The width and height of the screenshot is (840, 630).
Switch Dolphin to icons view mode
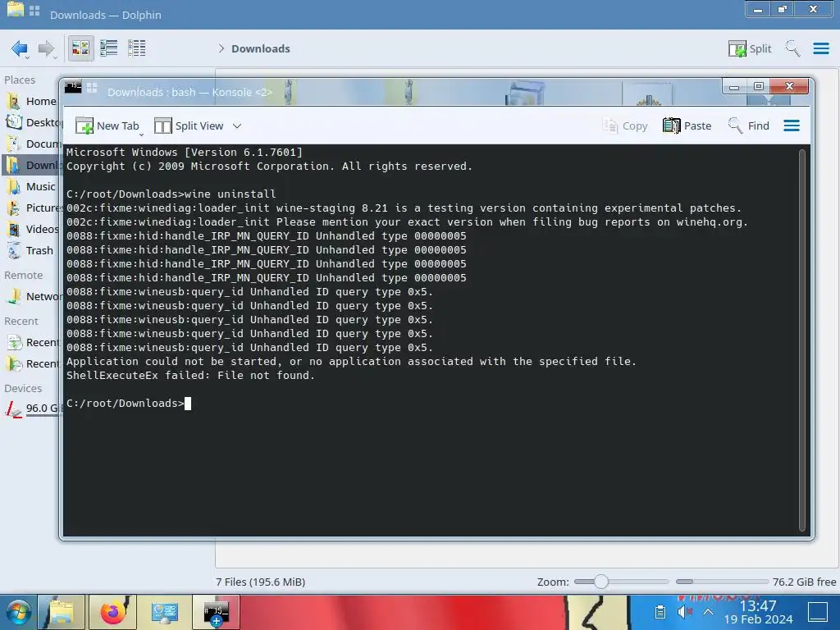tap(80, 48)
